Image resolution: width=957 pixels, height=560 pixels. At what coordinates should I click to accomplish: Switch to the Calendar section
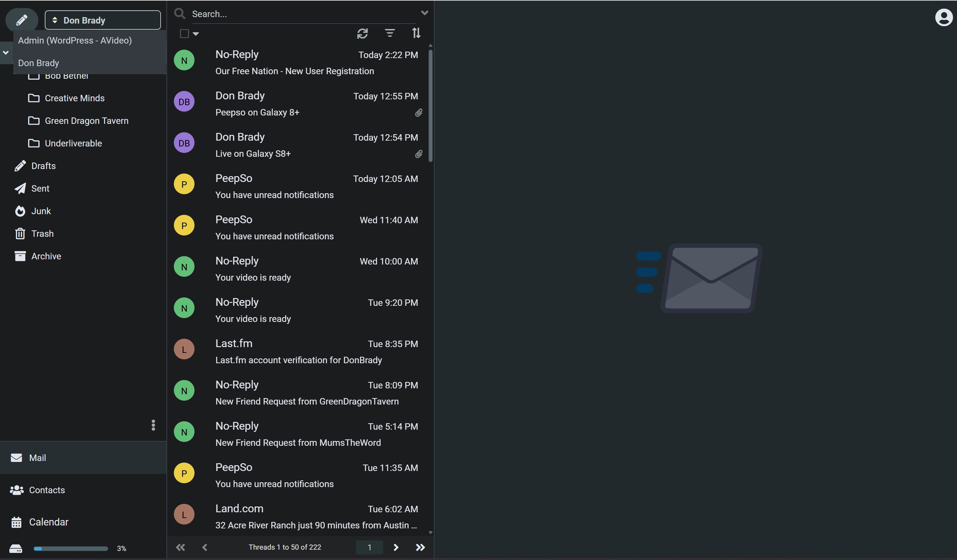[83, 522]
